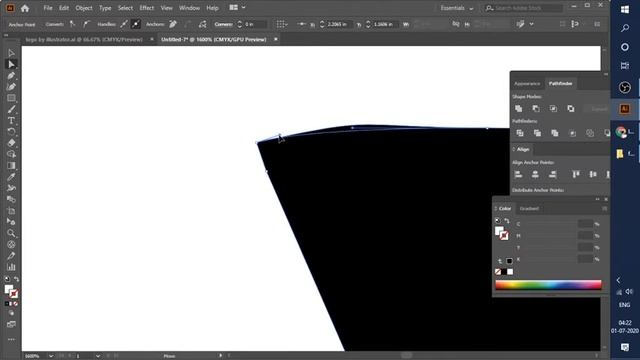The image size is (640, 360).
Task: Click the Home icon
Action: 25,8
